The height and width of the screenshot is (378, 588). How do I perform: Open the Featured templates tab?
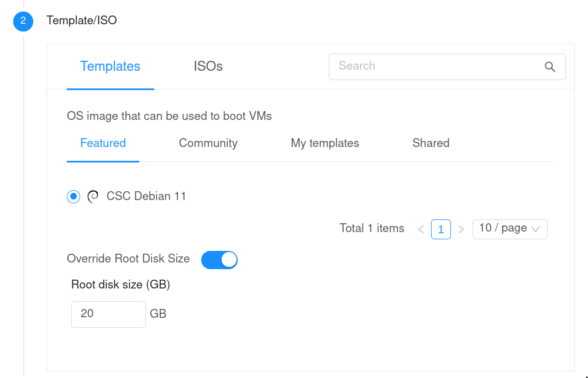[x=103, y=143]
